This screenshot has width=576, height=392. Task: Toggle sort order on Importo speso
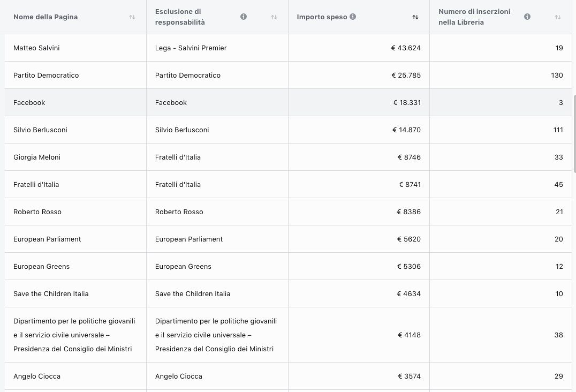click(415, 17)
